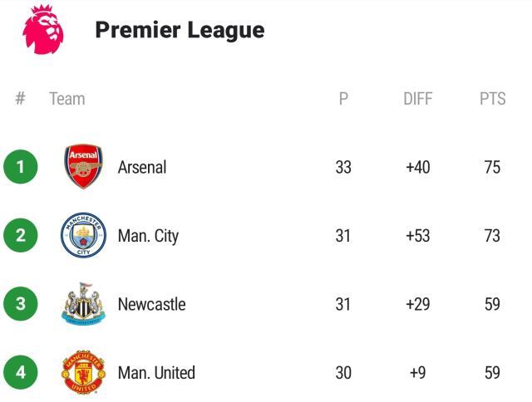
Task: Open the Arsenal team name
Action: click(142, 167)
